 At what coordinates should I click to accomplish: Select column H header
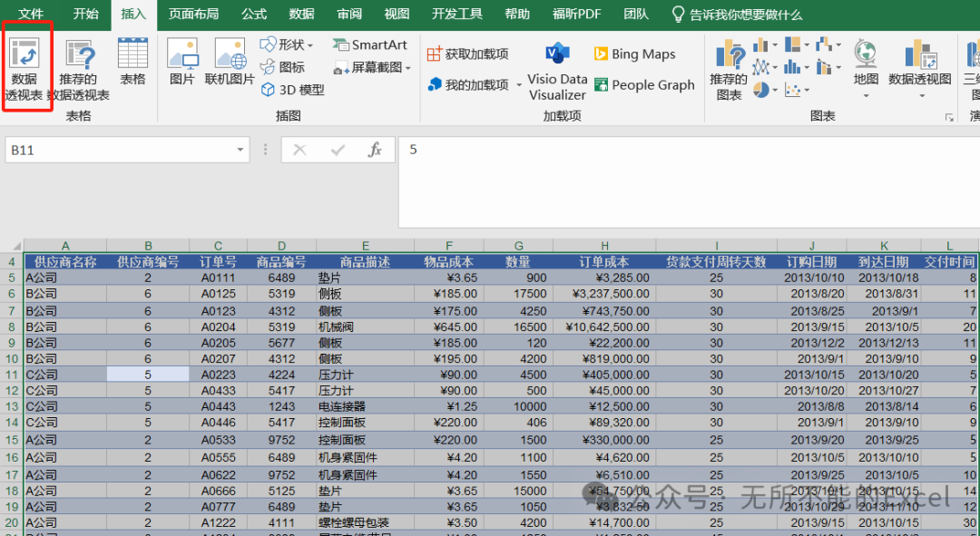click(x=604, y=246)
